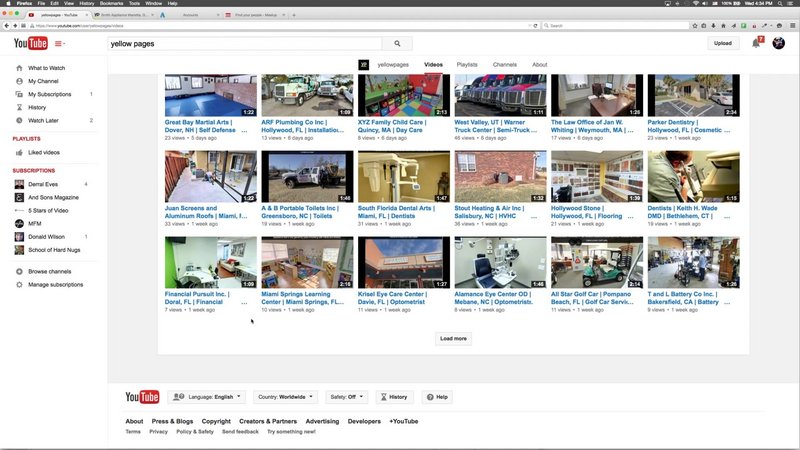800x450 pixels.
Task: Click the Manage subscriptions gear icon
Action: coord(19,285)
